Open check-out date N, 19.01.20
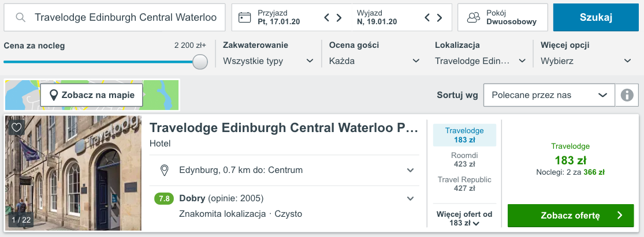The image size is (644, 237). [377, 17]
